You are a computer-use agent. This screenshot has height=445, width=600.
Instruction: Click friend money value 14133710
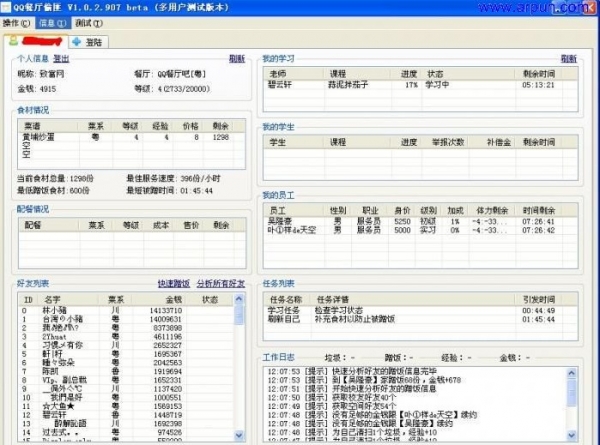[166, 311]
